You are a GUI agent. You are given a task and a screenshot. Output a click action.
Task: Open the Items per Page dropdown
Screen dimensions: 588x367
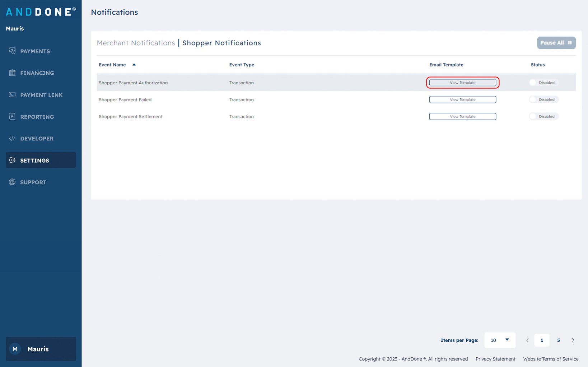click(500, 340)
